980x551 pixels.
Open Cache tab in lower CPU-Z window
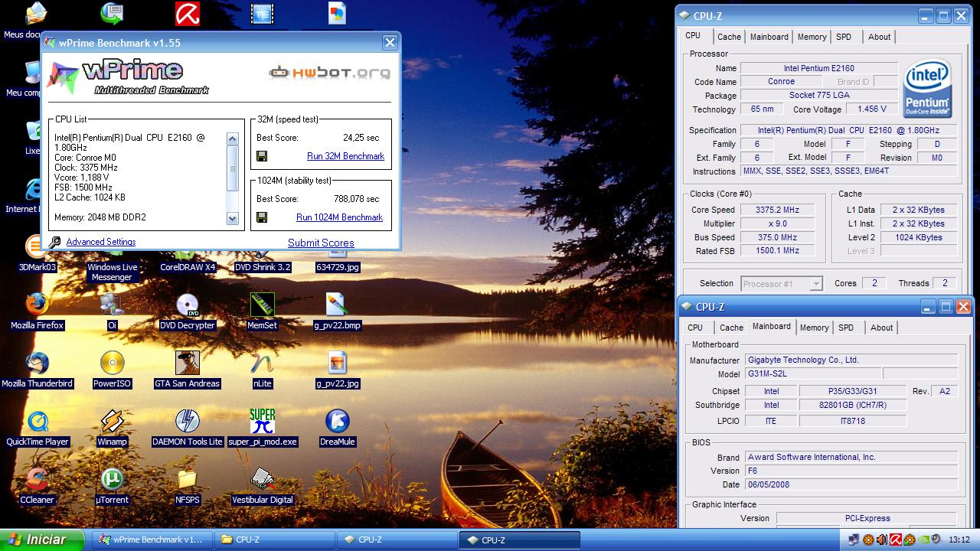(731, 328)
